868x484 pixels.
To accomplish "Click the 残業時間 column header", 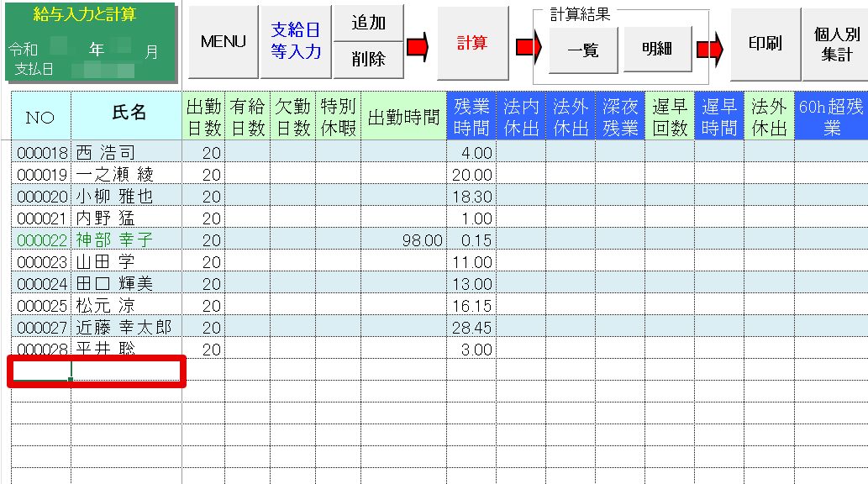I will [x=471, y=117].
